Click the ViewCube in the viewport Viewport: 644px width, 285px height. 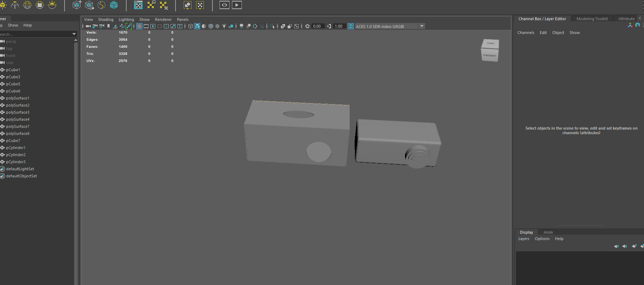pyautogui.click(x=490, y=50)
